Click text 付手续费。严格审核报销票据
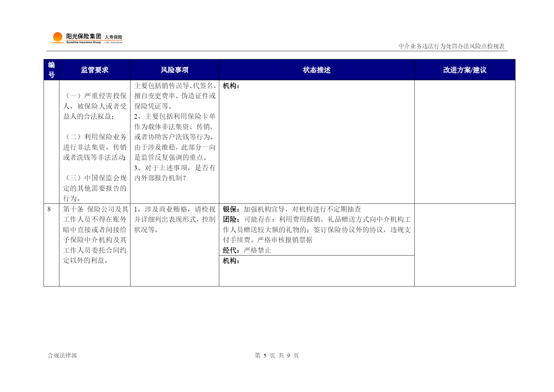 (268, 240)
